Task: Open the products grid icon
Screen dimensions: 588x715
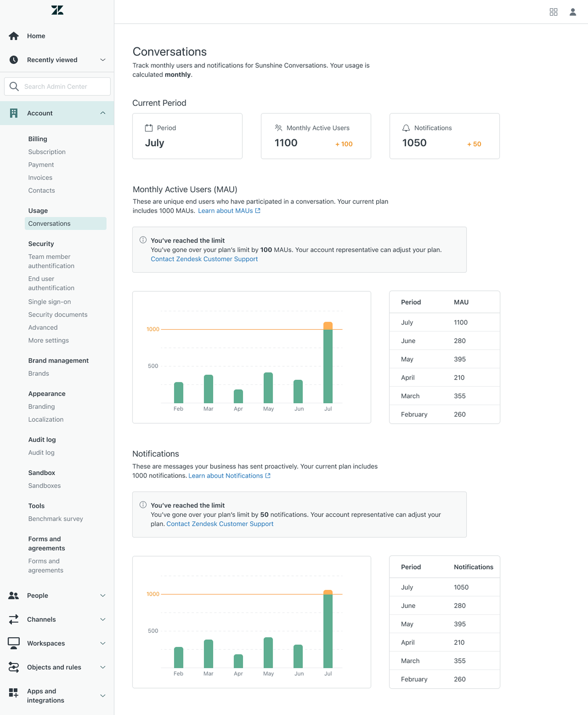Action: pos(553,12)
